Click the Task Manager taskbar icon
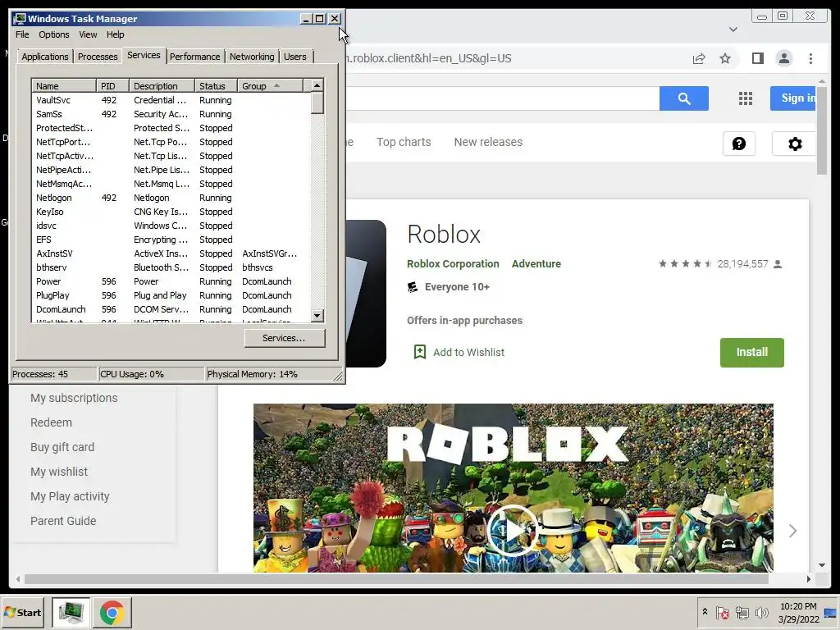 click(71, 612)
